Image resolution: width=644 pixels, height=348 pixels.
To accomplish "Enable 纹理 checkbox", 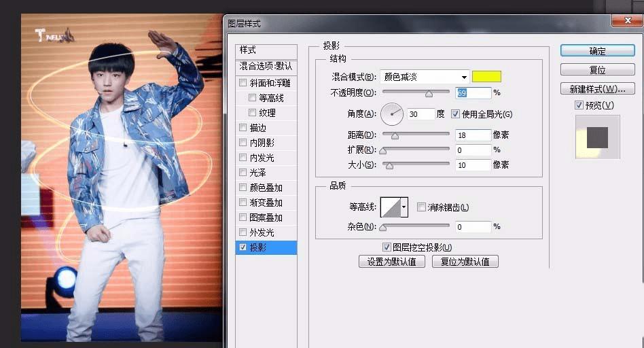I will [252, 113].
